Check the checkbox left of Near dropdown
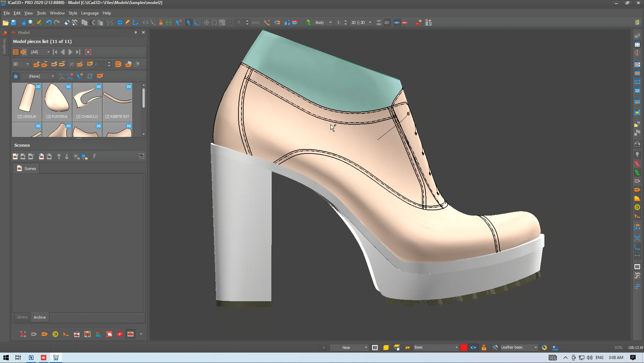 [x=324, y=348]
